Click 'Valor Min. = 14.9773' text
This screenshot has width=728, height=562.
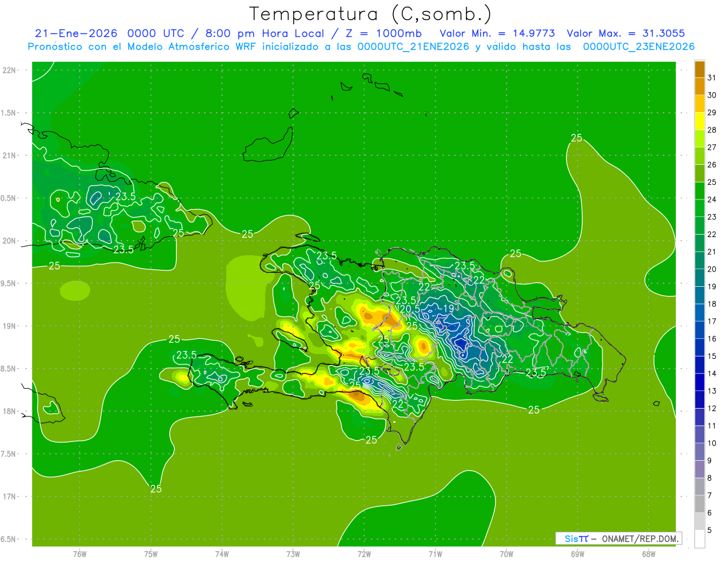497,33
